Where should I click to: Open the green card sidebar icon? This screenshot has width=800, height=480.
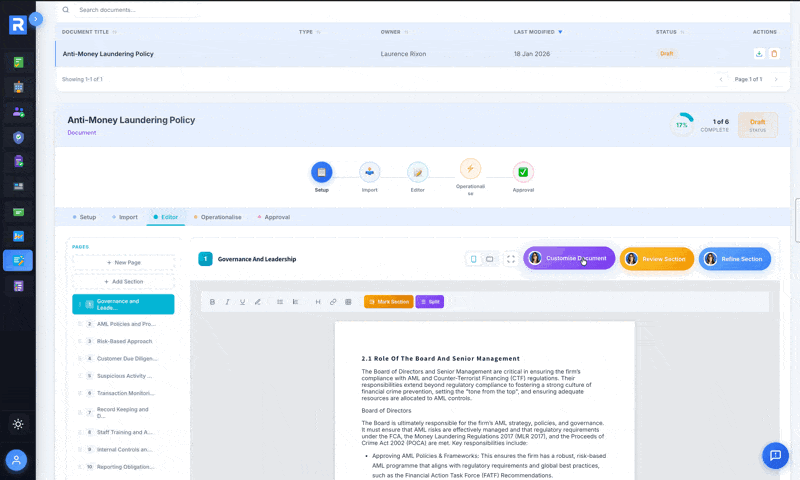click(x=18, y=211)
